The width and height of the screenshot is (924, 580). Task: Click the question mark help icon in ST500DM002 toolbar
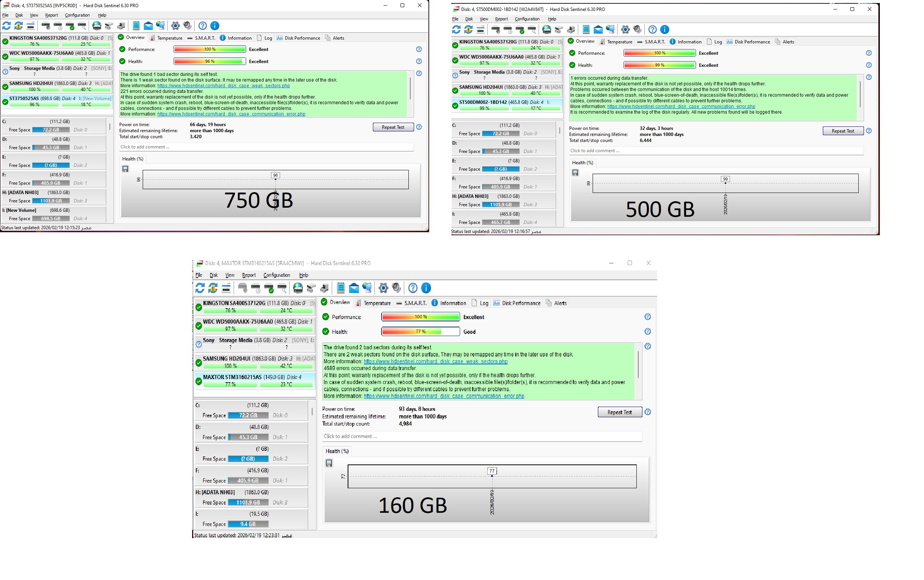[x=652, y=29]
